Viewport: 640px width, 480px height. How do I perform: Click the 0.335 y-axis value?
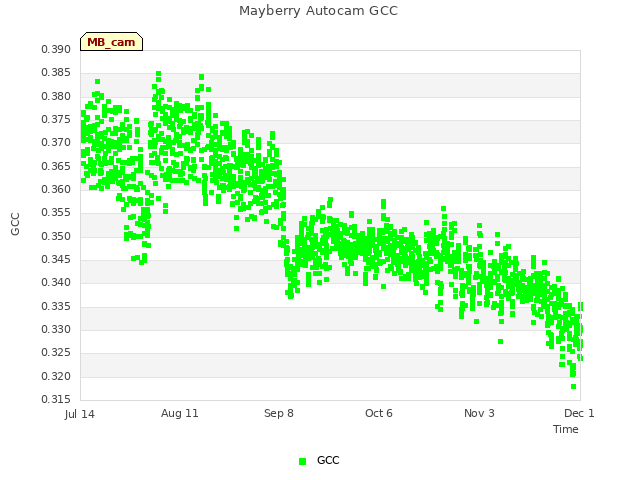point(56,306)
